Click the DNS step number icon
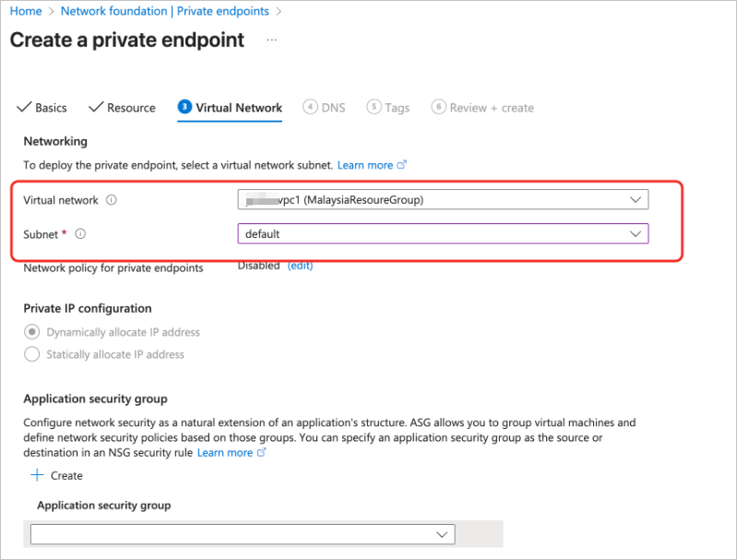Image resolution: width=737 pixels, height=560 pixels. (311, 107)
